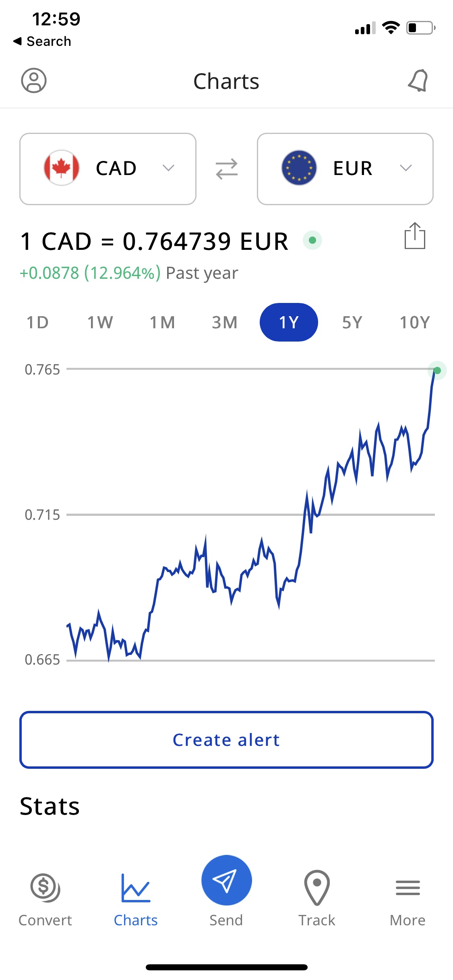Open the Convert tab icon
This screenshot has width=453, height=980.
[x=45, y=888]
